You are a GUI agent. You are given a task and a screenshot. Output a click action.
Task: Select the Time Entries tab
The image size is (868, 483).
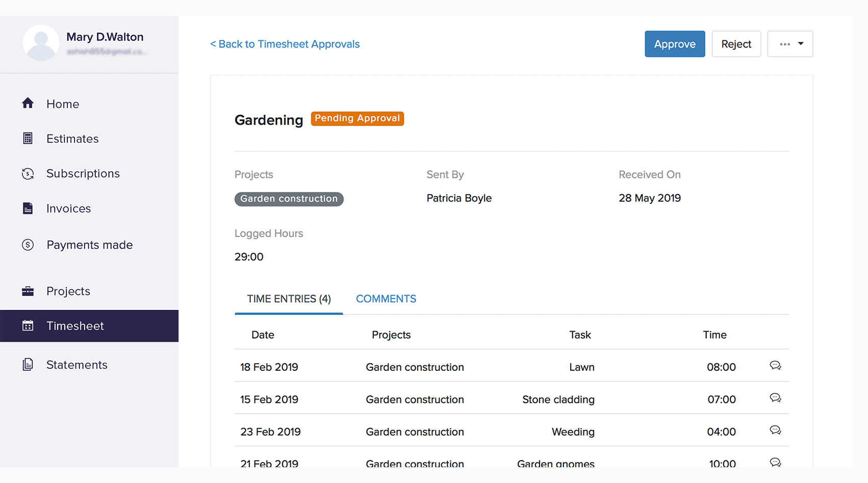pos(288,299)
